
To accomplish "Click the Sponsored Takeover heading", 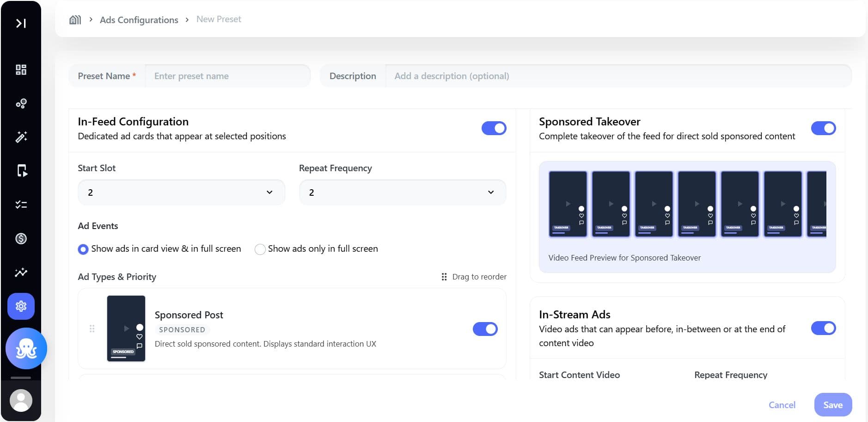I will [x=589, y=122].
